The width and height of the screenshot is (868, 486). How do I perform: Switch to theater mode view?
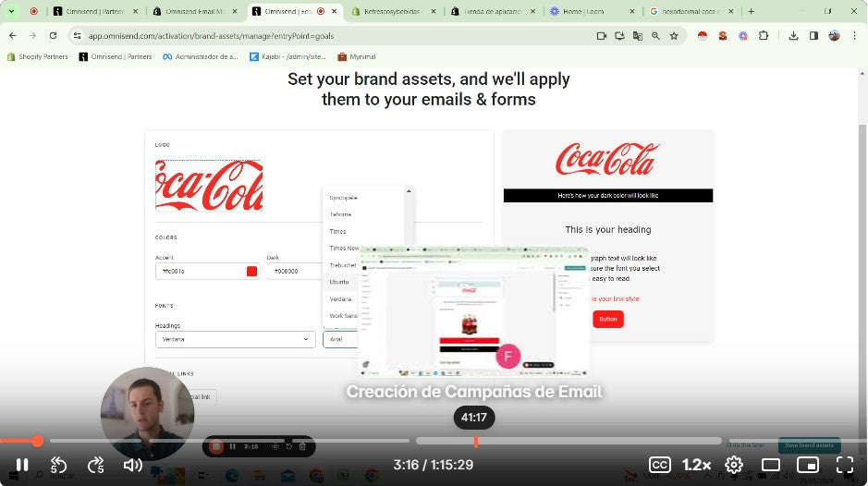pos(770,465)
